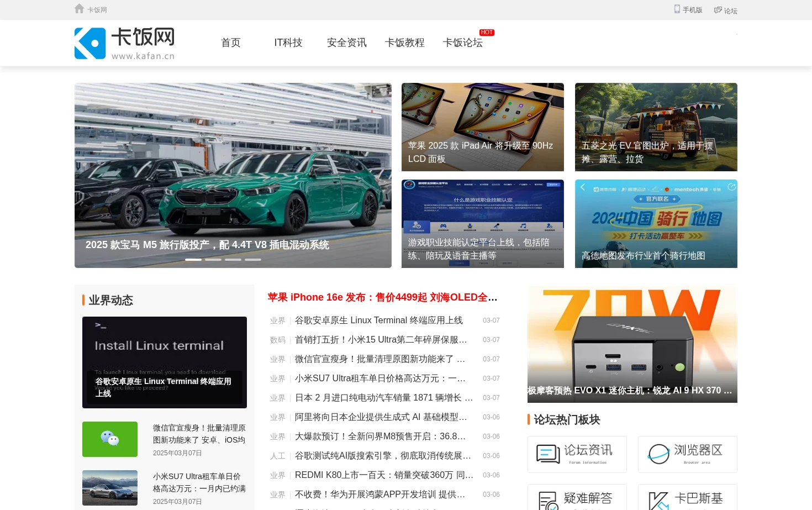Open the 游戏职业技能认定平台 article card

coord(483,224)
